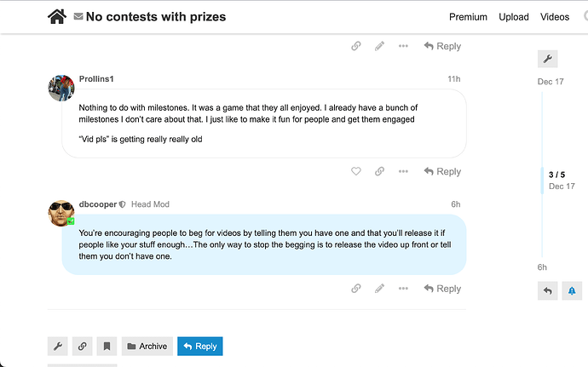Share topic via bottom link button
Image resolution: width=588 pixels, height=367 pixels.
[82, 346]
